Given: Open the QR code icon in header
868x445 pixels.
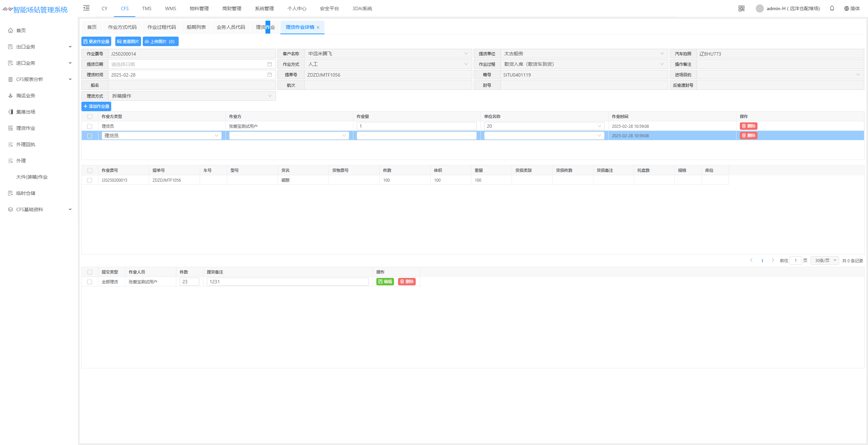Looking at the screenshot, I should pyautogui.click(x=742, y=8).
